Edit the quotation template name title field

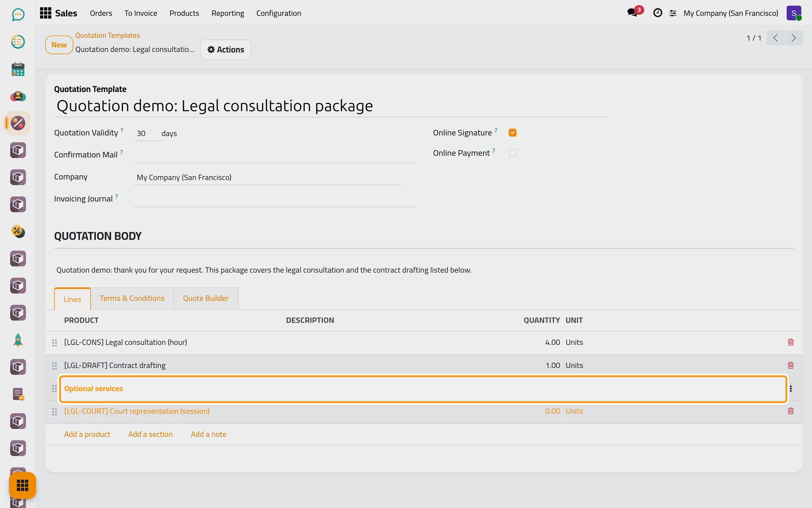pyautogui.click(x=331, y=106)
